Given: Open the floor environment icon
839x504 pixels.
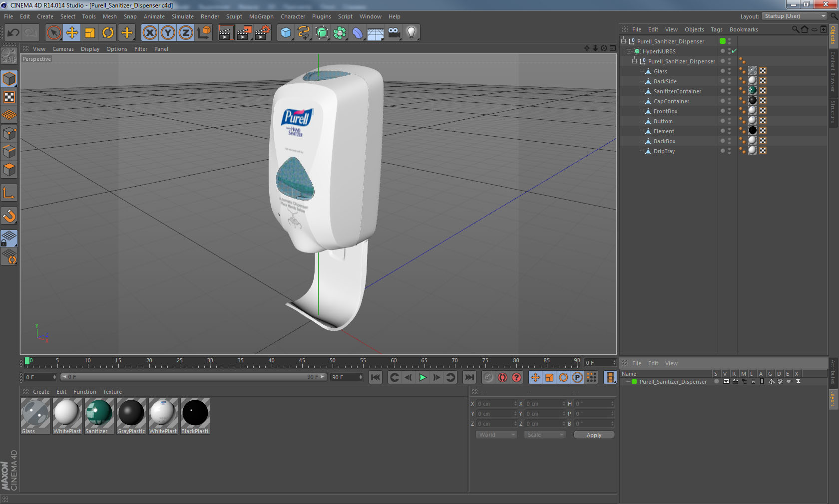Looking at the screenshot, I should [376, 33].
